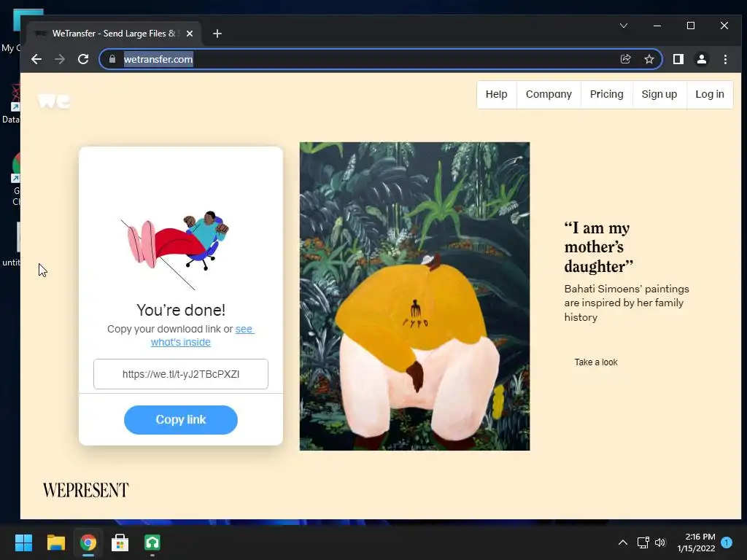Viewport: 747px width, 560px height.
Task: Close the WeTransfer tab
Action: [190, 34]
